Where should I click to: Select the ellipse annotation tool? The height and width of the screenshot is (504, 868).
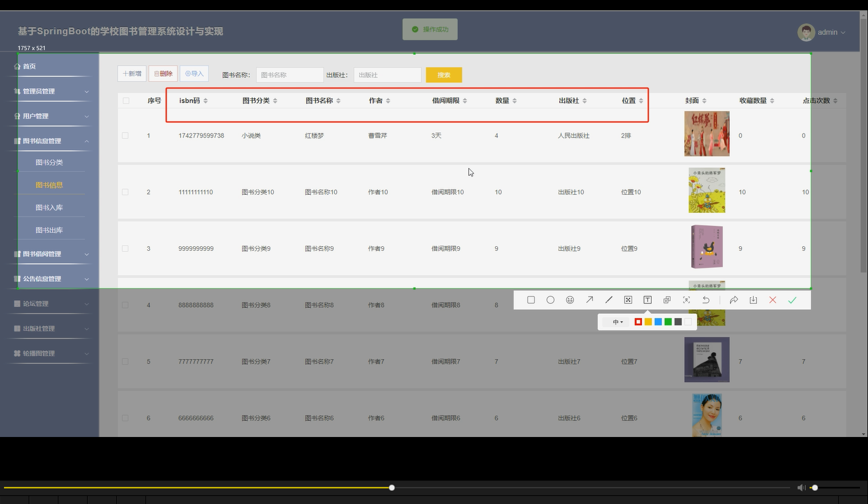pyautogui.click(x=550, y=300)
